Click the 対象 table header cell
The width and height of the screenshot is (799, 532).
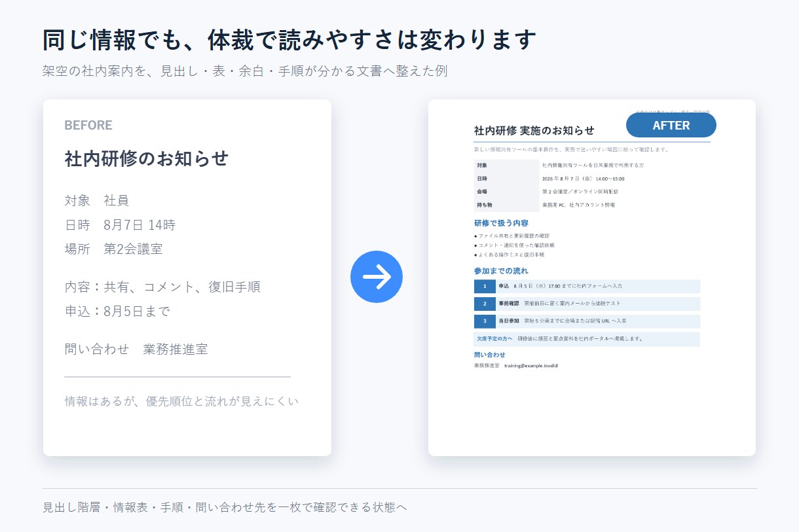coord(506,166)
